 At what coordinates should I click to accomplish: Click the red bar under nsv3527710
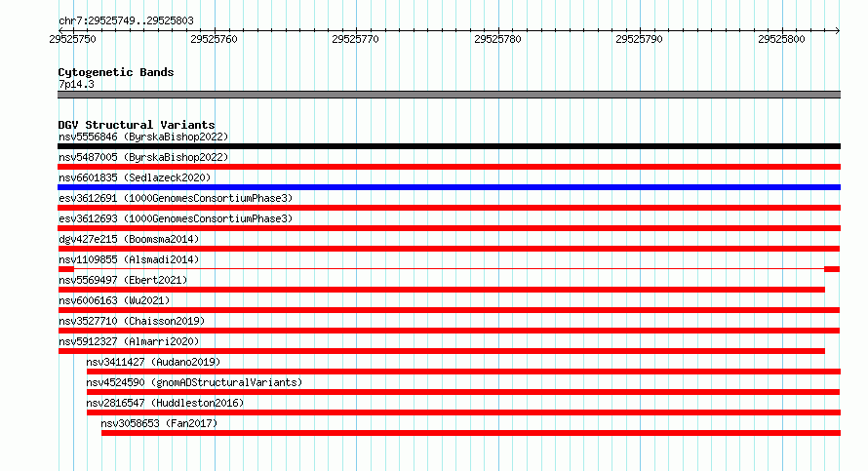click(449, 331)
